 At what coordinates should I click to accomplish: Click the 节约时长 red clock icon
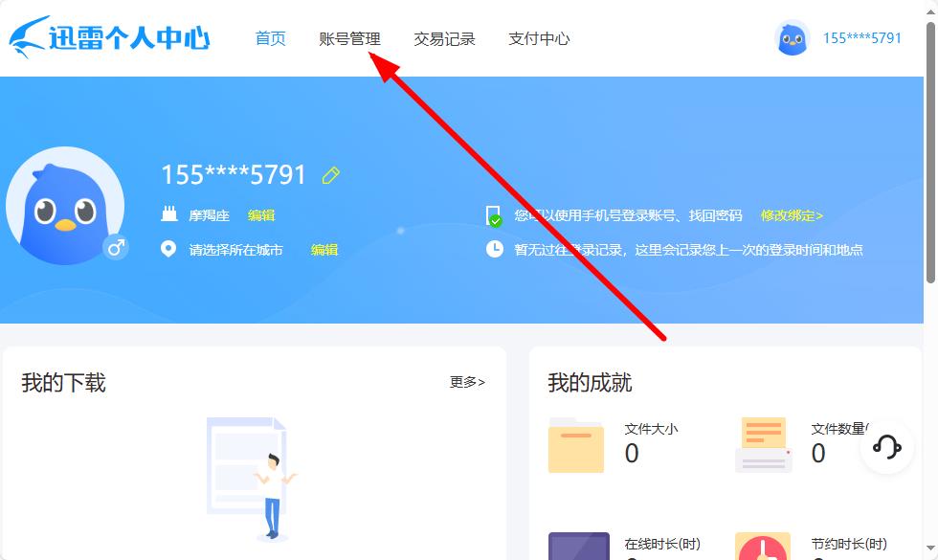coord(763,546)
